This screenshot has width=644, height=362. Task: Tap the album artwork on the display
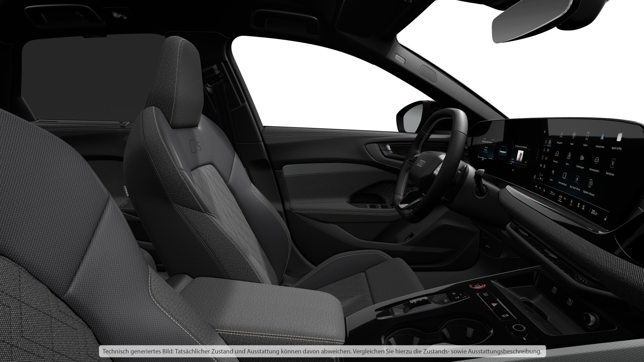tap(520, 156)
